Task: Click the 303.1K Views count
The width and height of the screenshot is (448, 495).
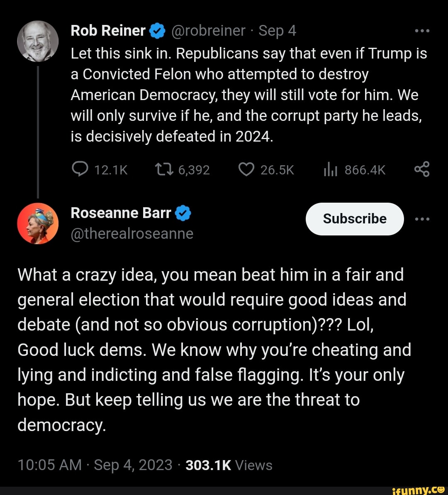Action: click(x=229, y=465)
